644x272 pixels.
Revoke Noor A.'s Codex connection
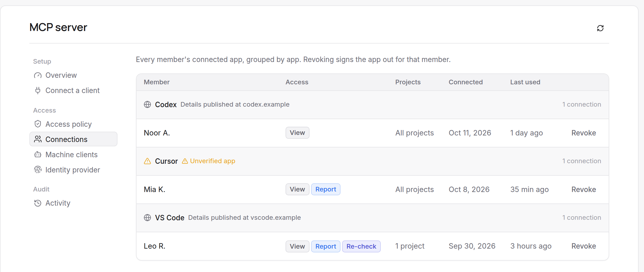[x=584, y=133]
